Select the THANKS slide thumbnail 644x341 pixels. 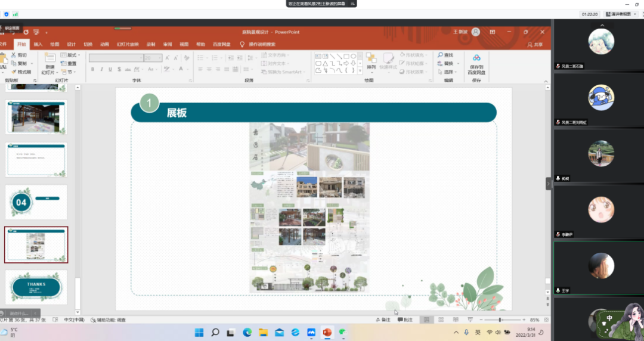(x=36, y=287)
